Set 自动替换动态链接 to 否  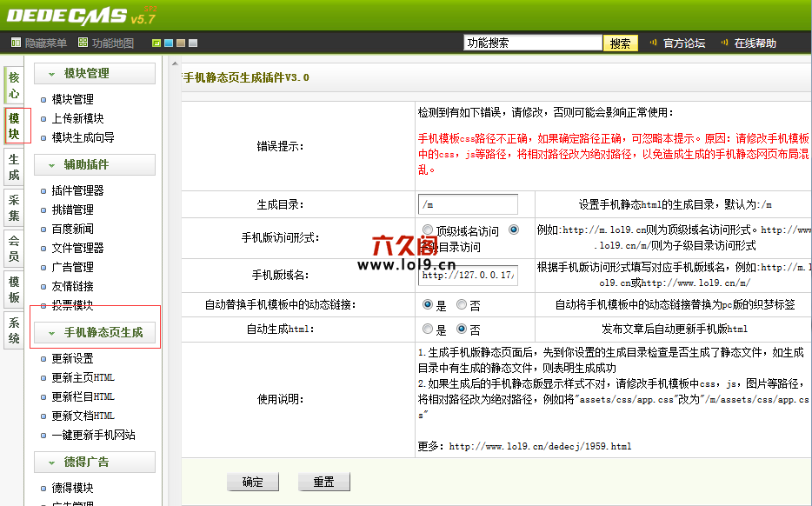tap(463, 305)
